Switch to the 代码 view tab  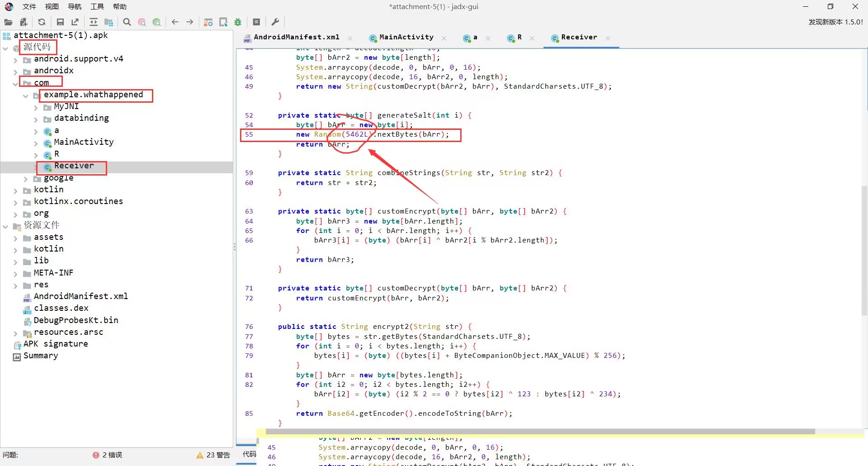(249, 454)
